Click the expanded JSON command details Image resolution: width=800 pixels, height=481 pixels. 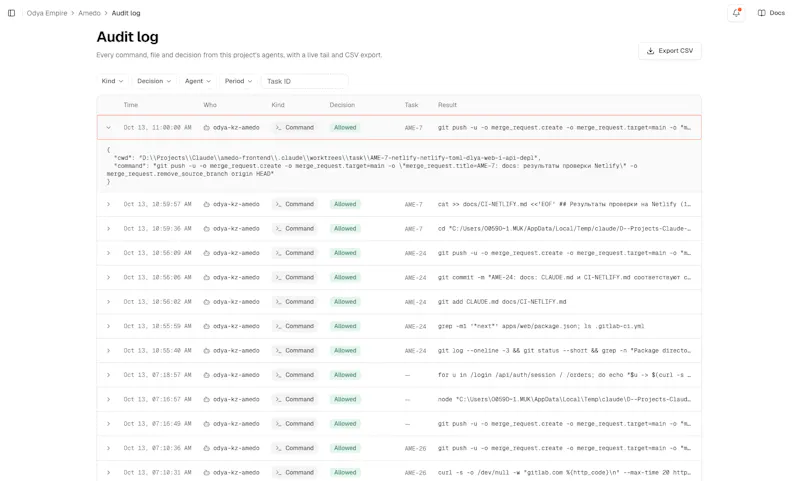(399, 166)
